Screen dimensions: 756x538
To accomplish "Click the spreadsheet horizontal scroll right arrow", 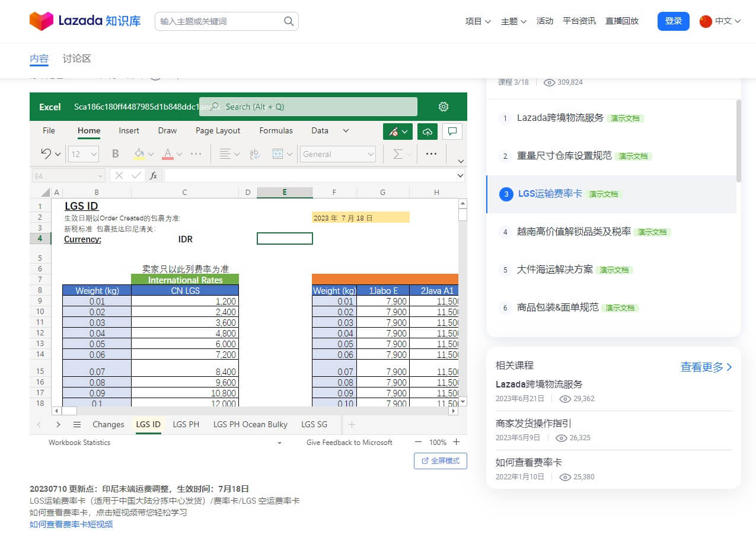I will pos(454,411).
